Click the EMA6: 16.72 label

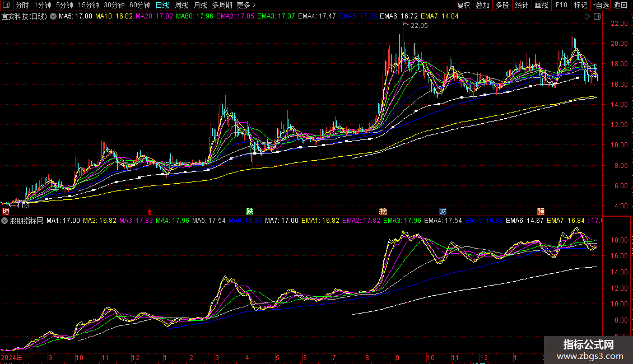[399, 17]
